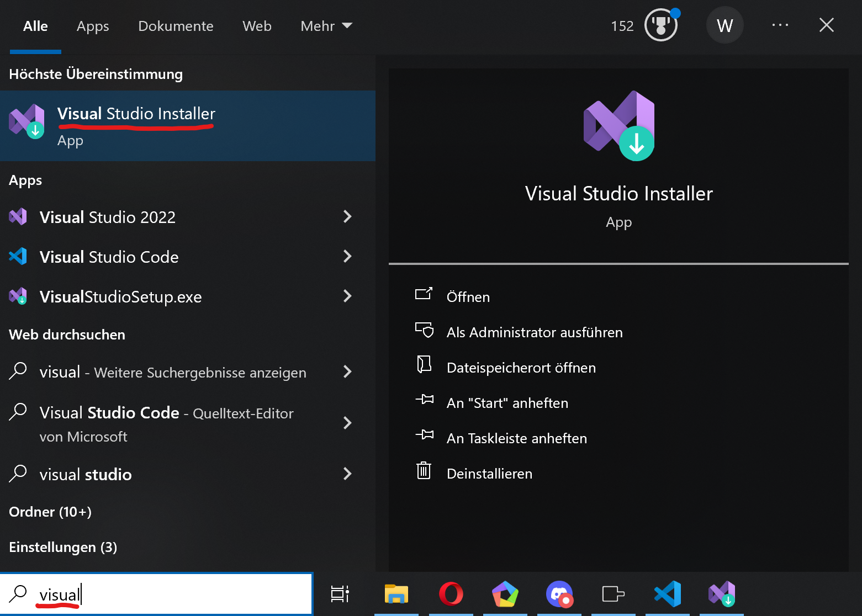Open the three-dot options menu
The height and width of the screenshot is (616, 862).
780,25
